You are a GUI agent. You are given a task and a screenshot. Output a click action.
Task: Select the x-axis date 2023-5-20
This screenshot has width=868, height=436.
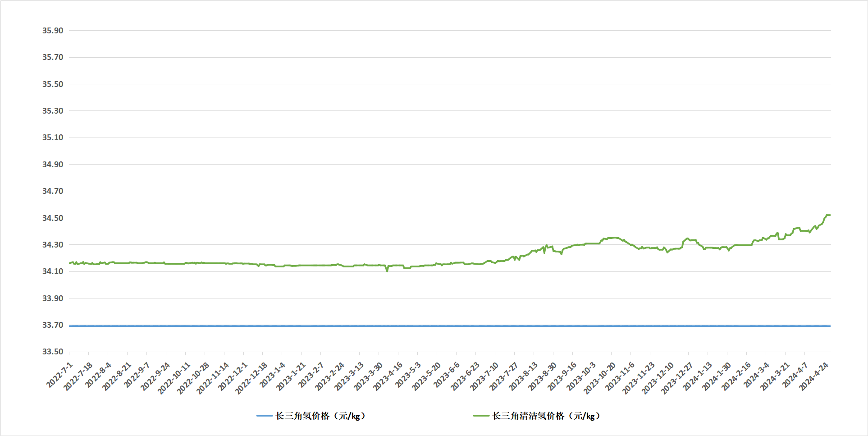click(426, 376)
